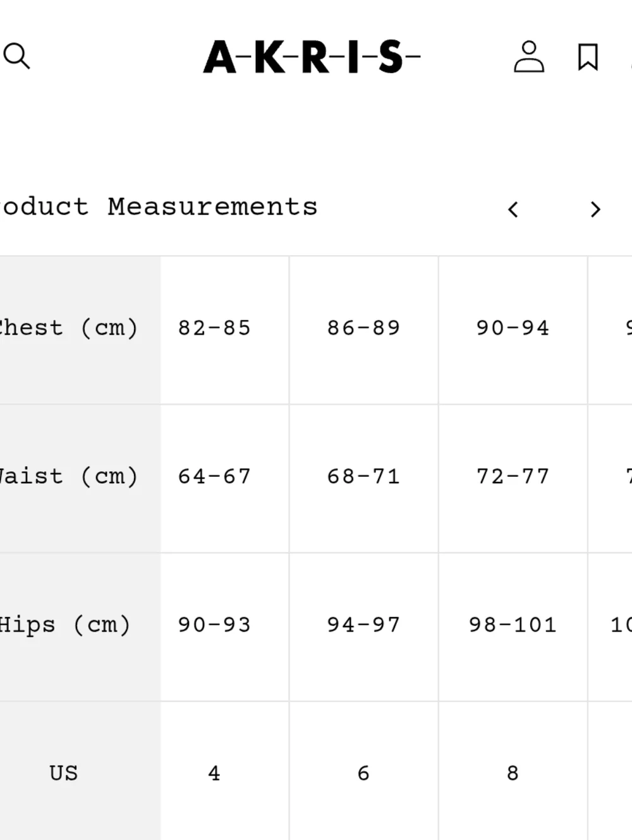The width and height of the screenshot is (632, 840).
Task: Select the Product Measurements heading
Action: (x=158, y=207)
